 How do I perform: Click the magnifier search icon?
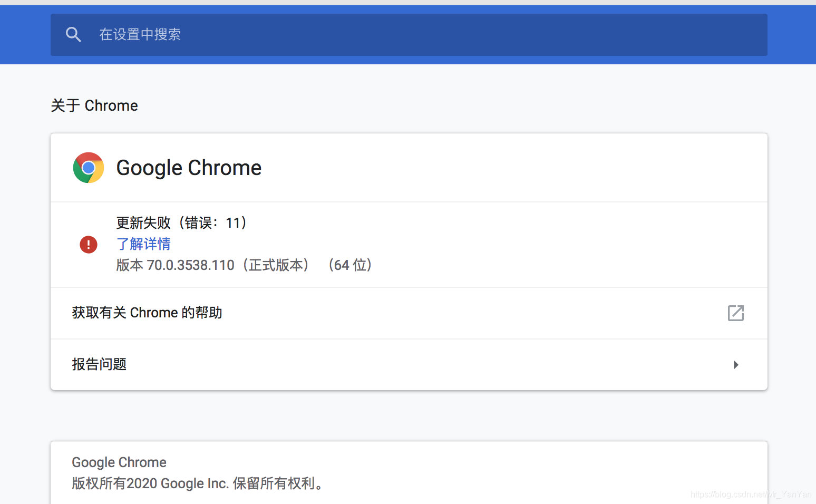click(x=73, y=35)
